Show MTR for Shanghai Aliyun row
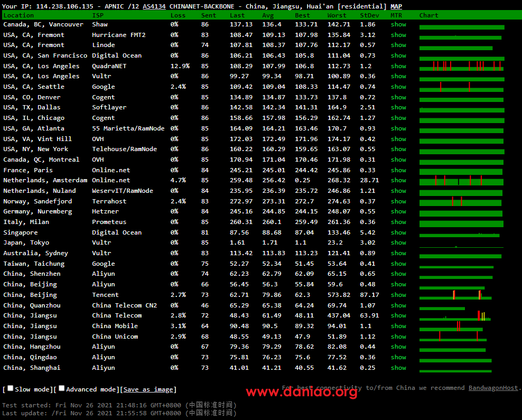 [x=398, y=368]
